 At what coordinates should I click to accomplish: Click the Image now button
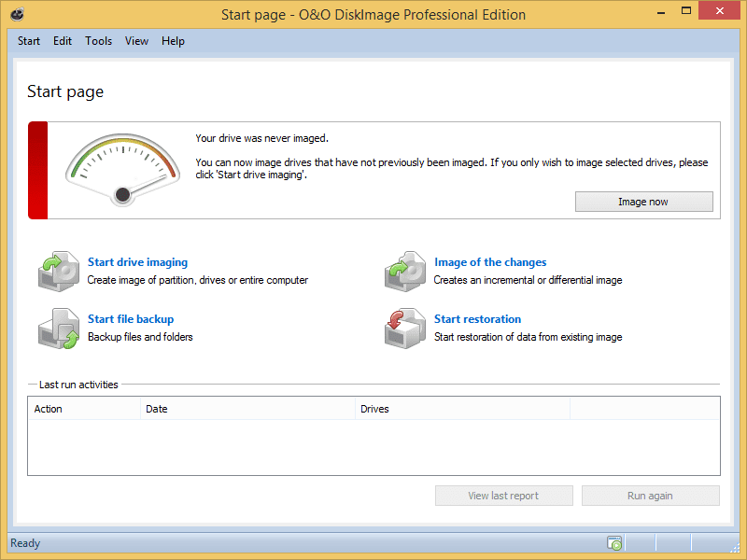(643, 202)
